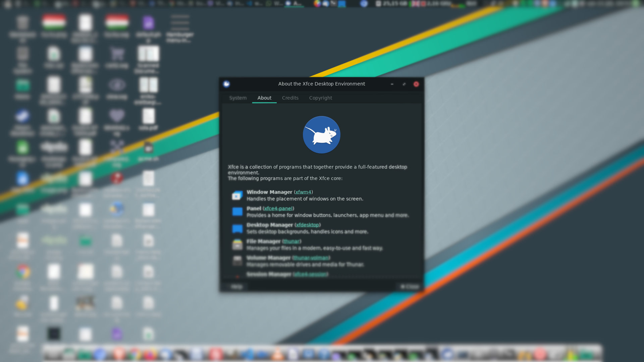
Task: Click the File Manager drawer icon
Action: tap(237, 244)
